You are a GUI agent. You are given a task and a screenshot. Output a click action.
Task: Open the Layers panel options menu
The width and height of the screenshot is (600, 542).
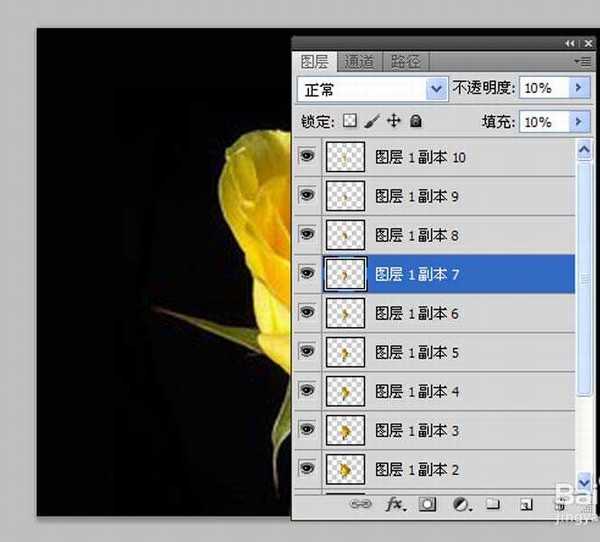583,61
